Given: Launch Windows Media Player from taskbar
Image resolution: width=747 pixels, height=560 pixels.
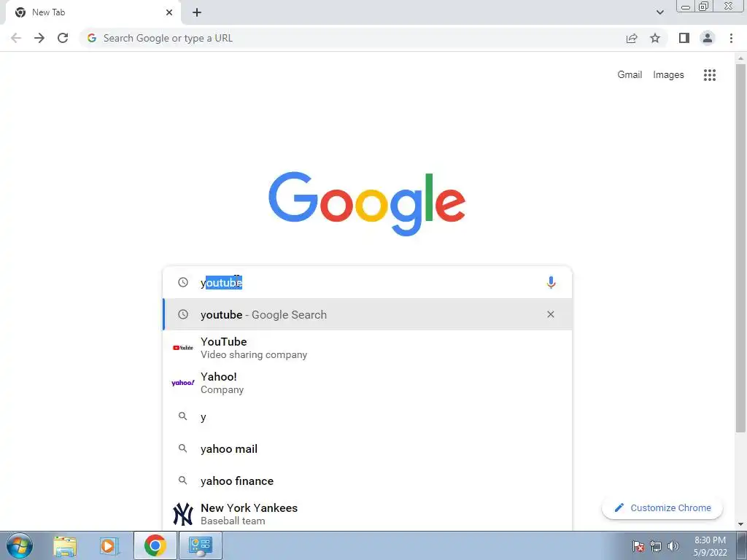Looking at the screenshot, I should pos(109,545).
